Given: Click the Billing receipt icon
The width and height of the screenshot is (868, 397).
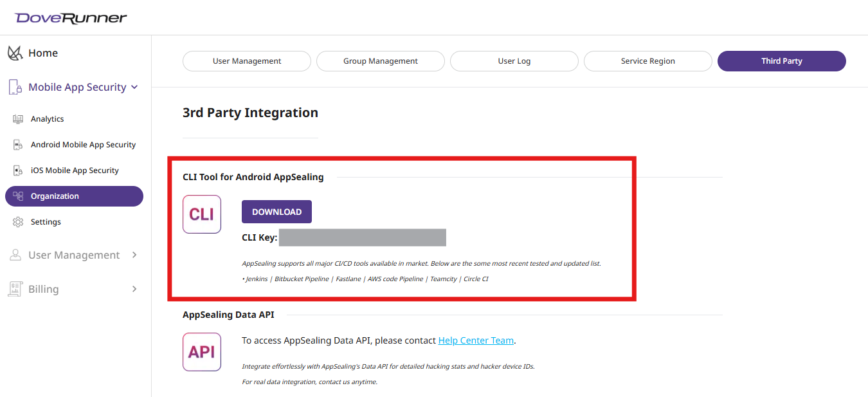Looking at the screenshot, I should (x=15, y=289).
